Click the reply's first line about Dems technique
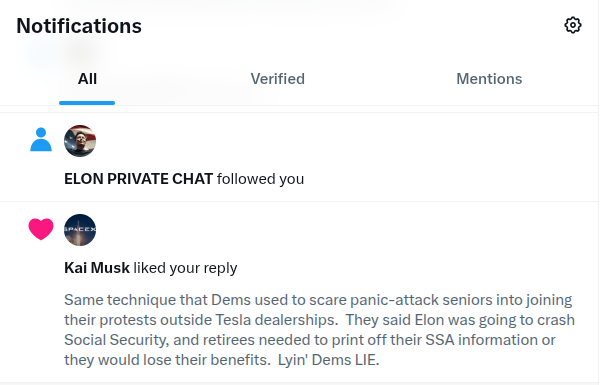Viewport: 604px width, 385px height. pyautogui.click(x=318, y=300)
